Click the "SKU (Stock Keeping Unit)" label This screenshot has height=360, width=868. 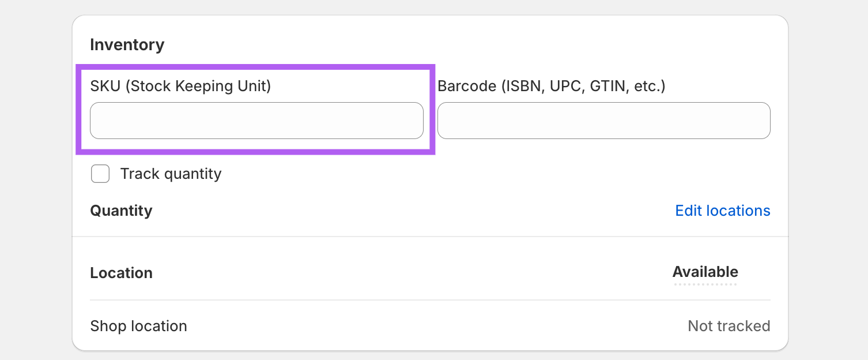180,86
